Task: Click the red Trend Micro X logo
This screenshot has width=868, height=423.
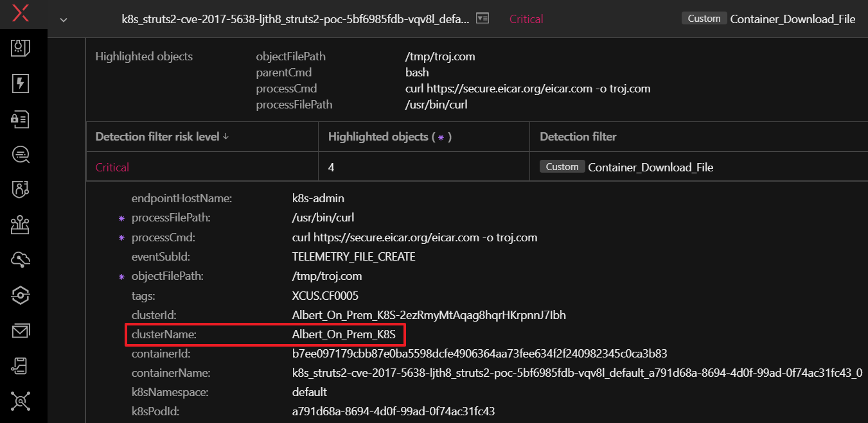Action: pos(21,13)
